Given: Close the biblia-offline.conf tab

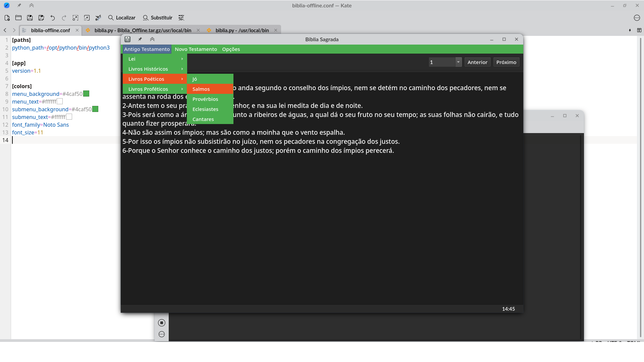Looking at the screenshot, I should click(x=77, y=30).
